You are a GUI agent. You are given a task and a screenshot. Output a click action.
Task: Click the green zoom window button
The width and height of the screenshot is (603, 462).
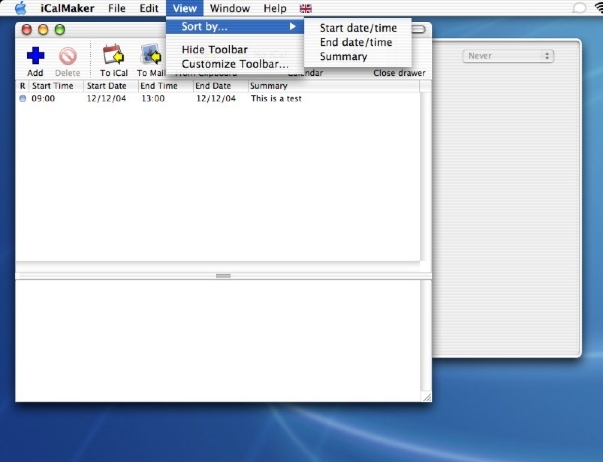tap(60, 30)
